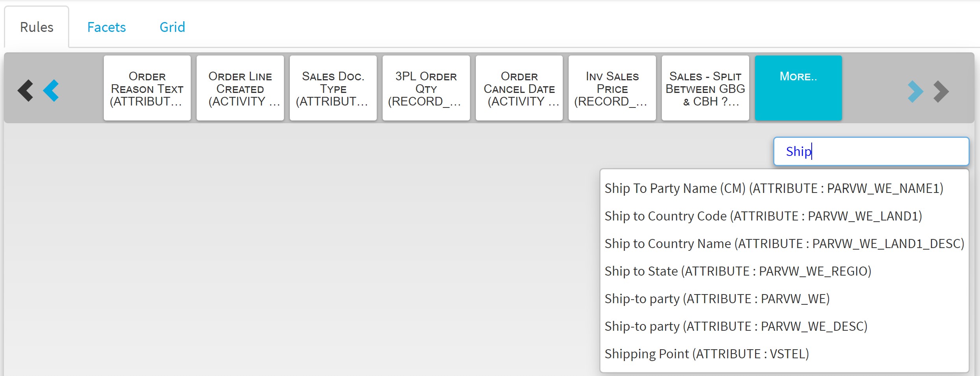Select the Order Reason Text tile

147,88
